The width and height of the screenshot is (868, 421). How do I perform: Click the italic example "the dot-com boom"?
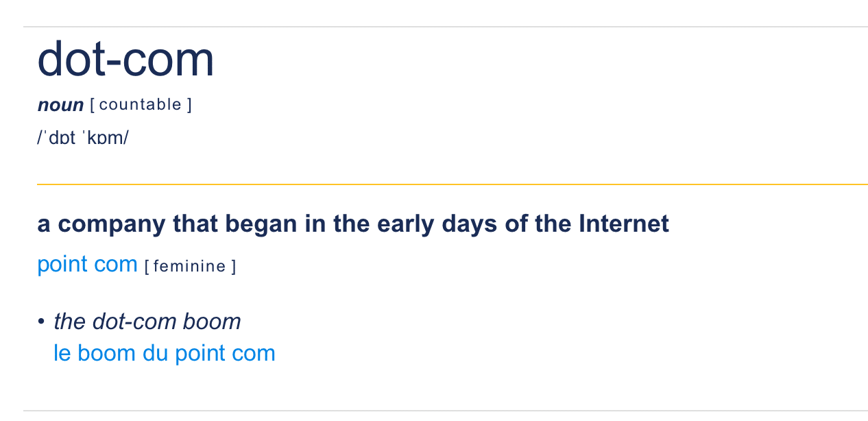[147, 322]
